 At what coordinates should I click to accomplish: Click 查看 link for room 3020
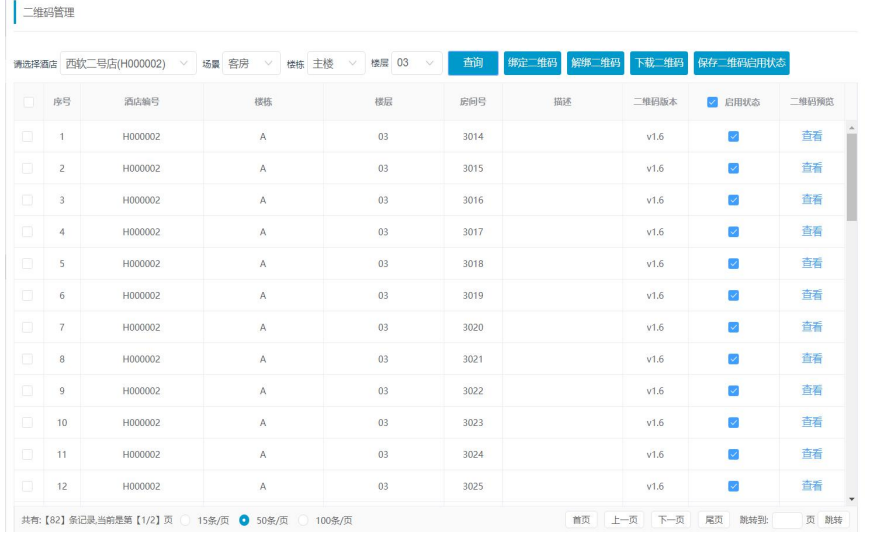tap(811, 327)
